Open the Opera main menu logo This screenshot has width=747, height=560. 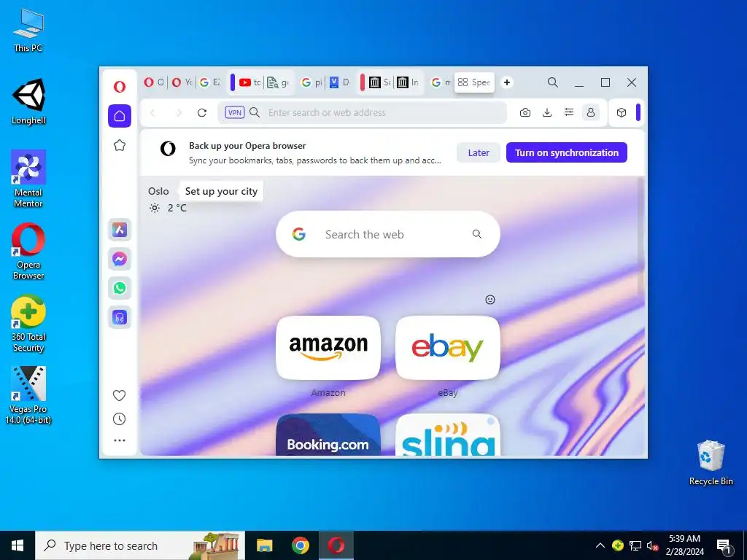pyautogui.click(x=120, y=86)
